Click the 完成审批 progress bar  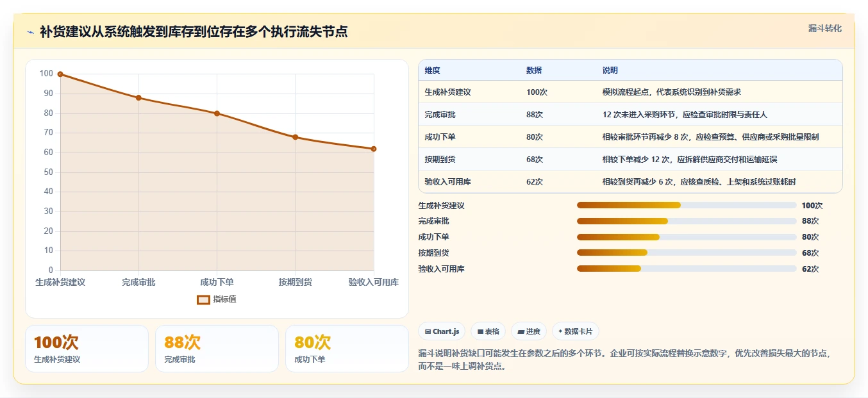pyautogui.click(x=687, y=221)
